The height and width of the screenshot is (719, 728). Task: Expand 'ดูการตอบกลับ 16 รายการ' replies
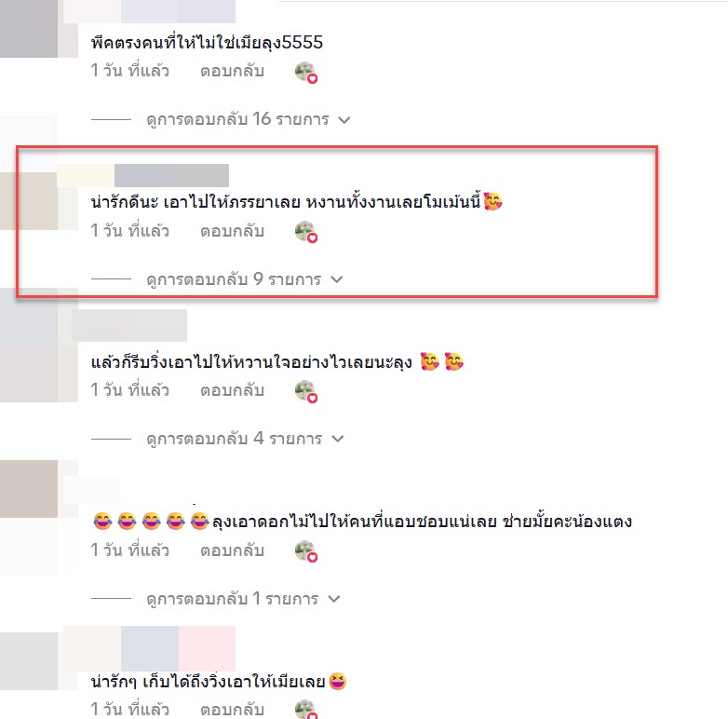coord(248,119)
